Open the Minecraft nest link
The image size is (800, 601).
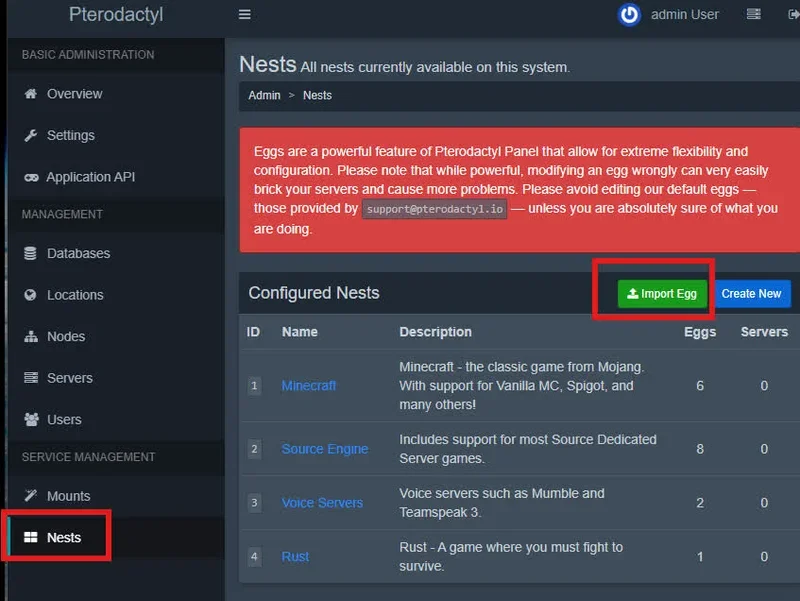click(x=309, y=386)
